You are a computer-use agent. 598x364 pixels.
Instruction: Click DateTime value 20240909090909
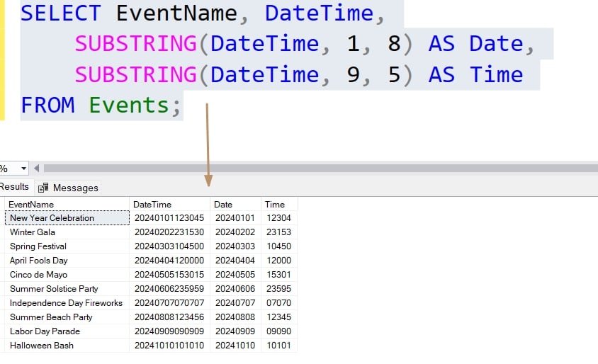169,331
